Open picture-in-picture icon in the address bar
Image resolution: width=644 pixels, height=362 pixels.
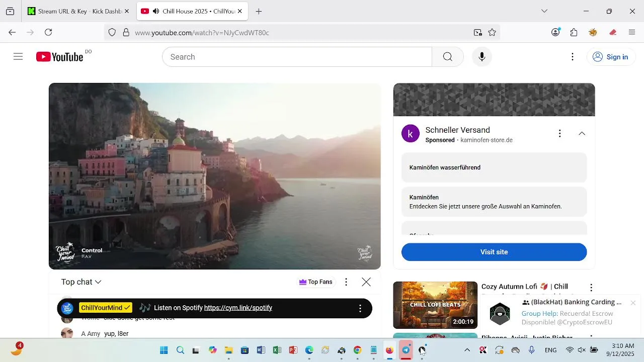(x=477, y=32)
